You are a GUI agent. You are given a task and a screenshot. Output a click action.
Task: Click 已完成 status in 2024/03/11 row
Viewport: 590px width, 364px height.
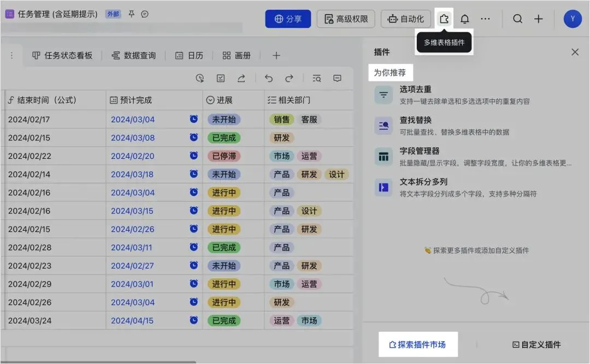[x=224, y=247]
